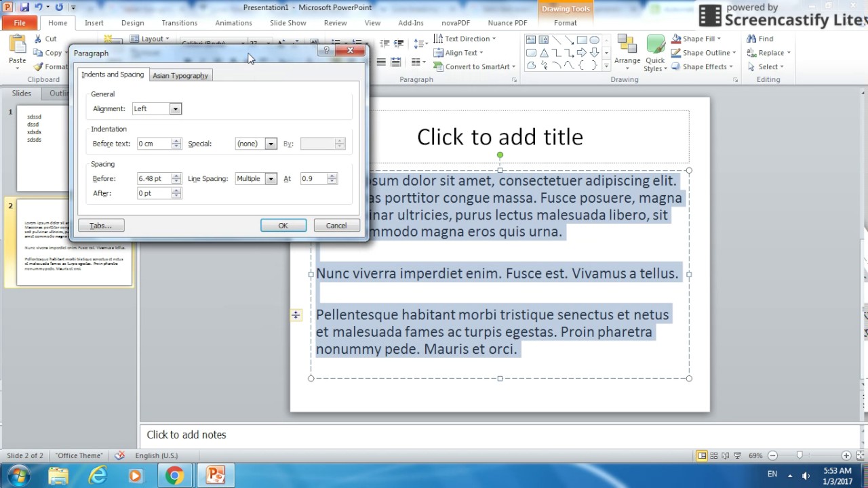Viewport: 868px width, 488px height.
Task: Click the stepper arrows of Spacing Before field
Action: 177,179
